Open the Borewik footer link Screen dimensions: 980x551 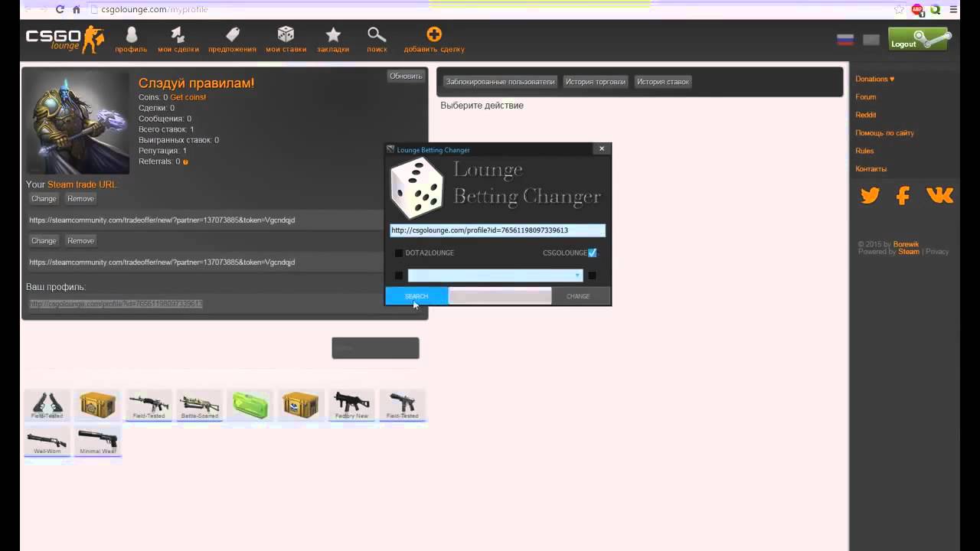(906, 245)
